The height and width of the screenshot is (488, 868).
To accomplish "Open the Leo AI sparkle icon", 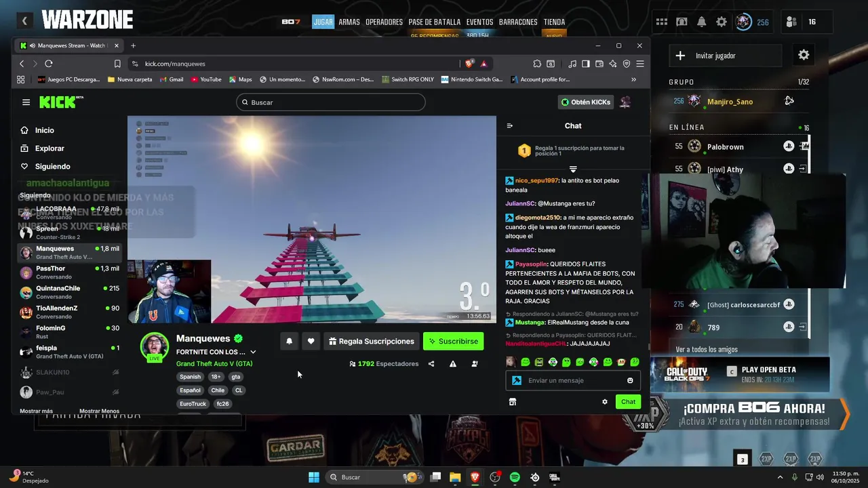I will point(613,64).
